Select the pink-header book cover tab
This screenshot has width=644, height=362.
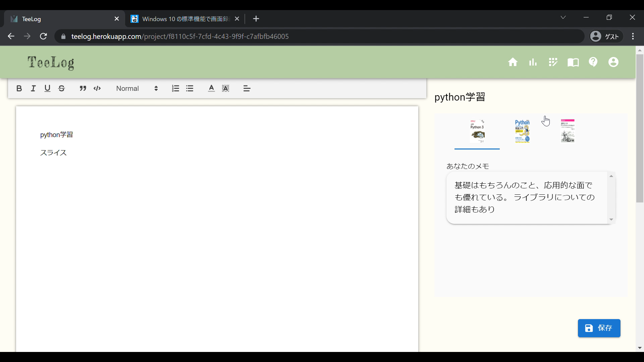(x=568, y=131)
